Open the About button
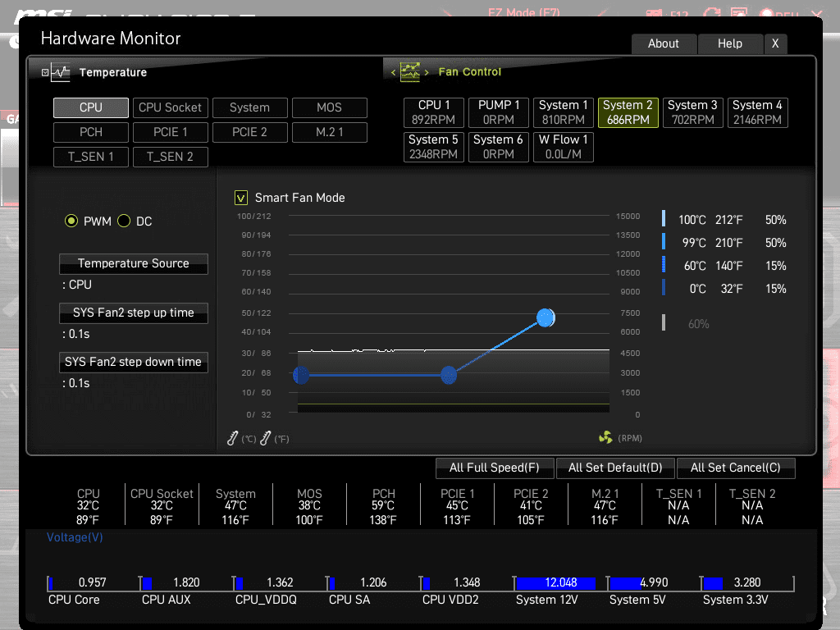Image resolution: width=840 pixels, height=630 pixels. [664, 44]
